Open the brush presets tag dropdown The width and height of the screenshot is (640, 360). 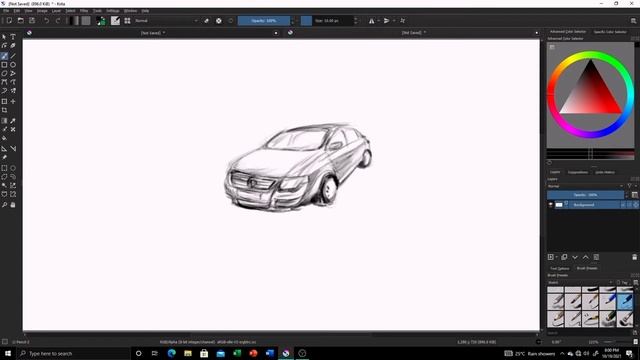(x=580, y=282)
